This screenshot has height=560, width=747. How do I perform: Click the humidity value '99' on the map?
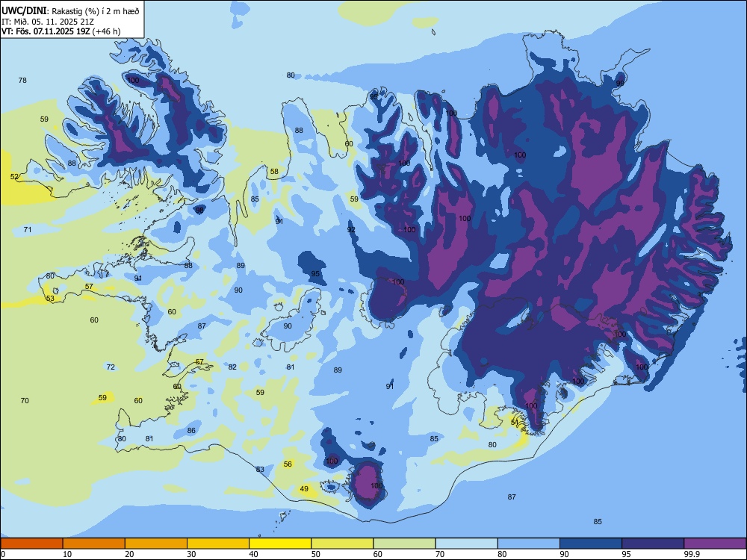[620, 83]
